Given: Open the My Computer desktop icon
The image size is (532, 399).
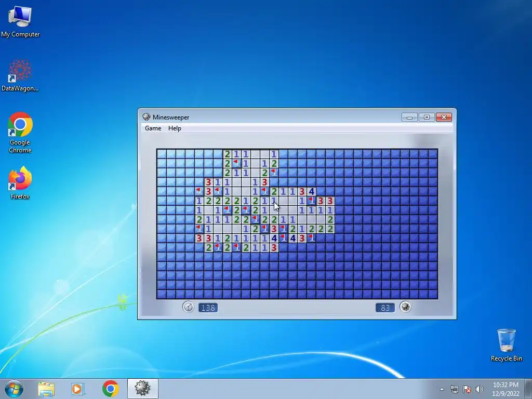Looking at the screenshot, I should click(x=20, y=21).
